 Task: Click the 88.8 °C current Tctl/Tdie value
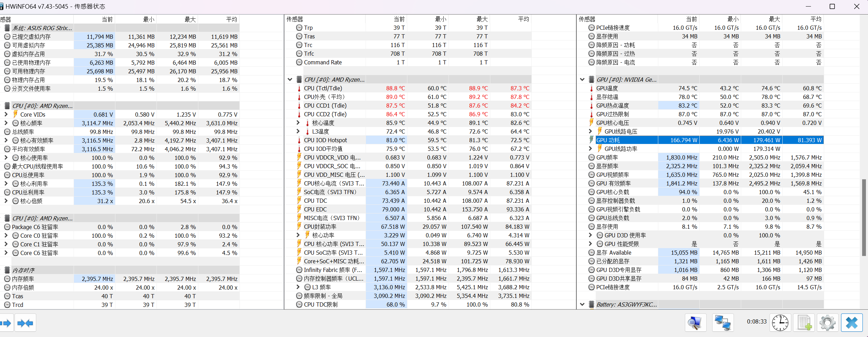(395, 88)
